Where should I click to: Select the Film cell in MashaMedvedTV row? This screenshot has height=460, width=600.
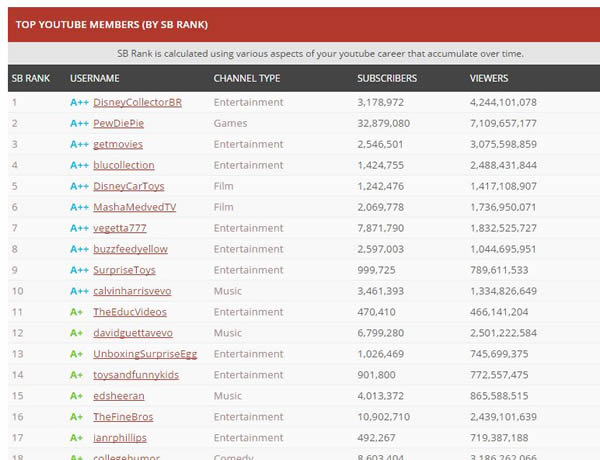(223, 207)
